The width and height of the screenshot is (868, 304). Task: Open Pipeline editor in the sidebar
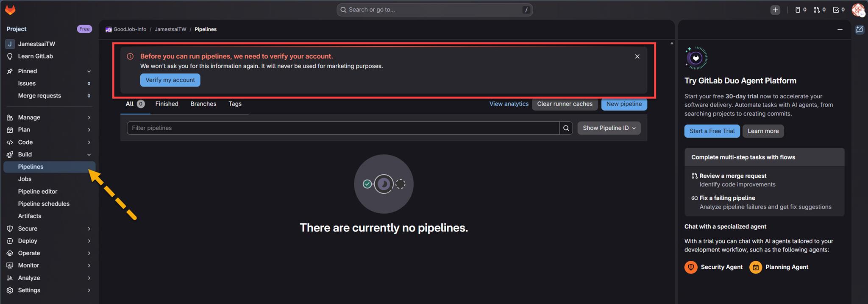coord(38,191)
